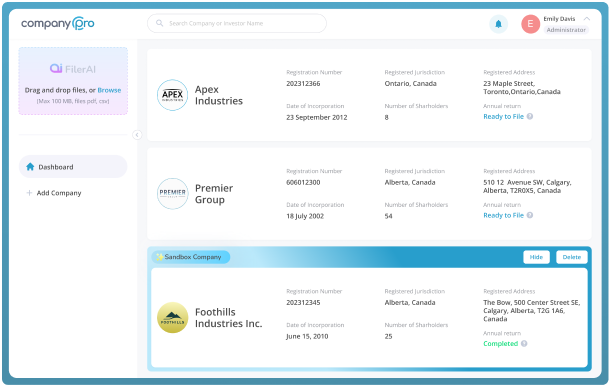
Task: Open the Premier Group company name
Action: 214,194
